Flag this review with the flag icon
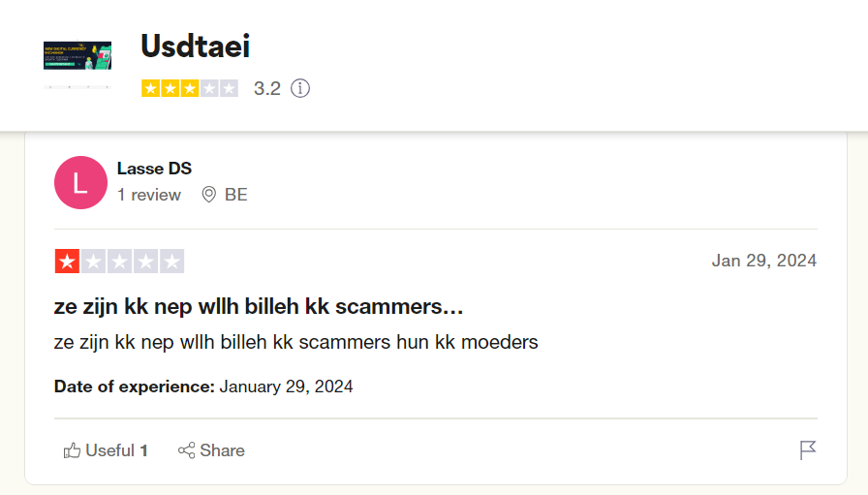This screenshot has width=868, height=495. (808, 450)
